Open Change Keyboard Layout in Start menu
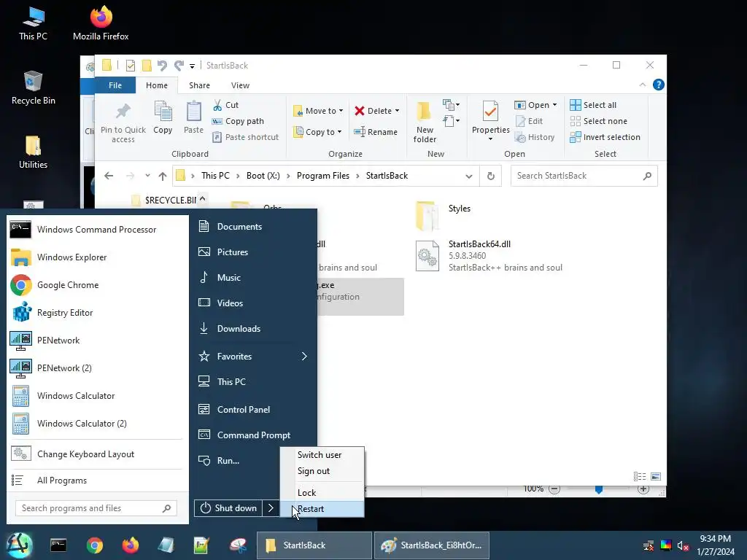Viewport: 747px width, 560px height. (98, 454)
